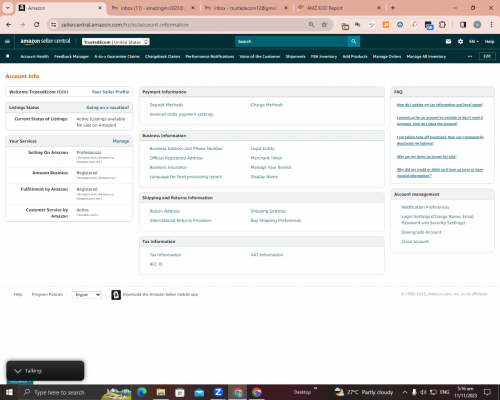This screenshot has width=500, height=400.
Task: Open Merchant Token link
Action: point(266,158)
